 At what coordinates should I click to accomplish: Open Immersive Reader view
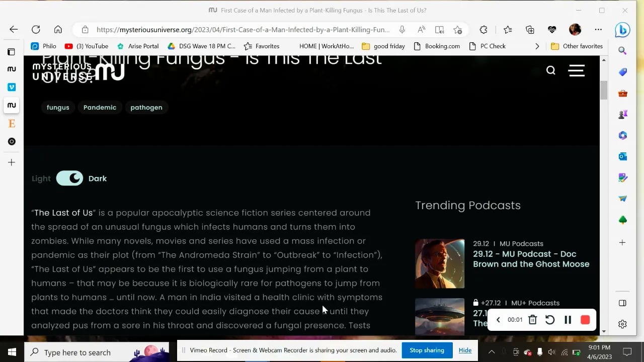(439, 30)
